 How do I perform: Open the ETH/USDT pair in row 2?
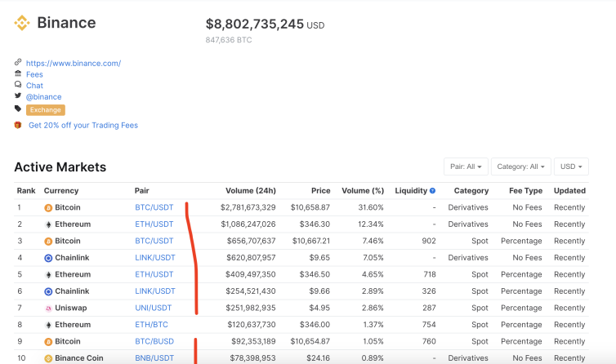pyautogui.click(x=154, y=224)
